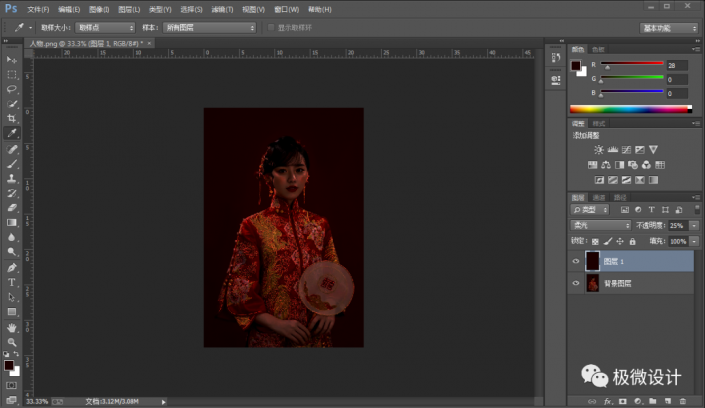The height and width of the screenshot is (408, 705).
Task: Change screen mode icon
Action: click(12, 399)
